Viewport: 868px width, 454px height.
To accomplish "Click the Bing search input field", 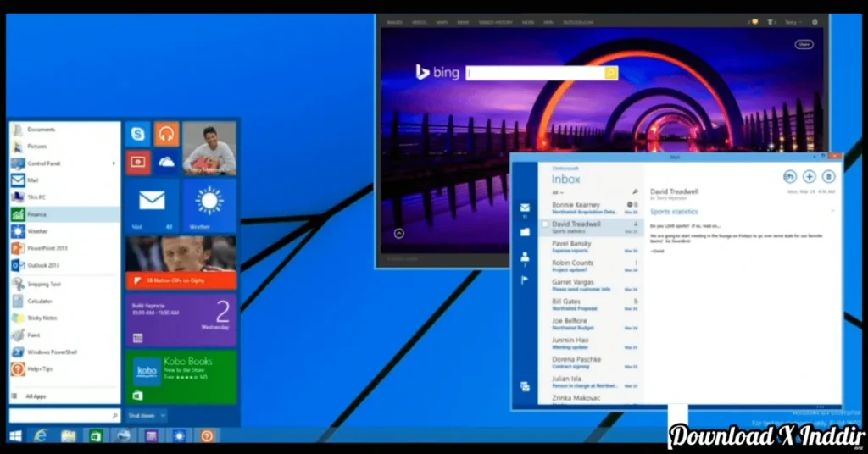I will 535,73.
